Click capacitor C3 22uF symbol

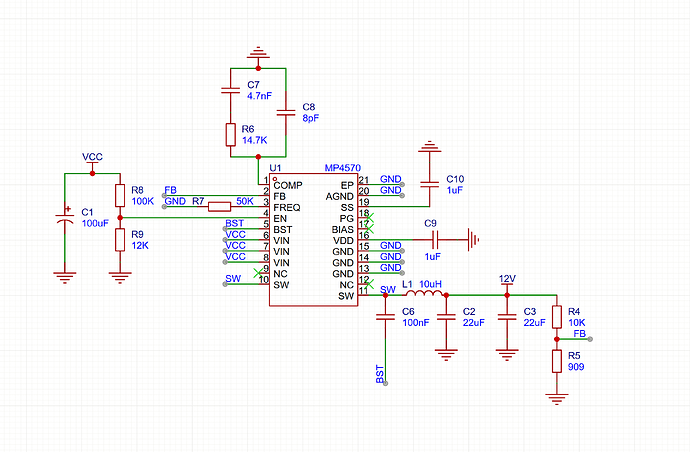tap(507, 320)
